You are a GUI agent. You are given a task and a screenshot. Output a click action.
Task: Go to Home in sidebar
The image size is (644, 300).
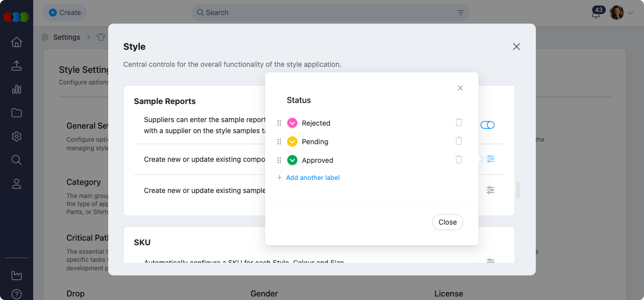(x=17, y=42)
